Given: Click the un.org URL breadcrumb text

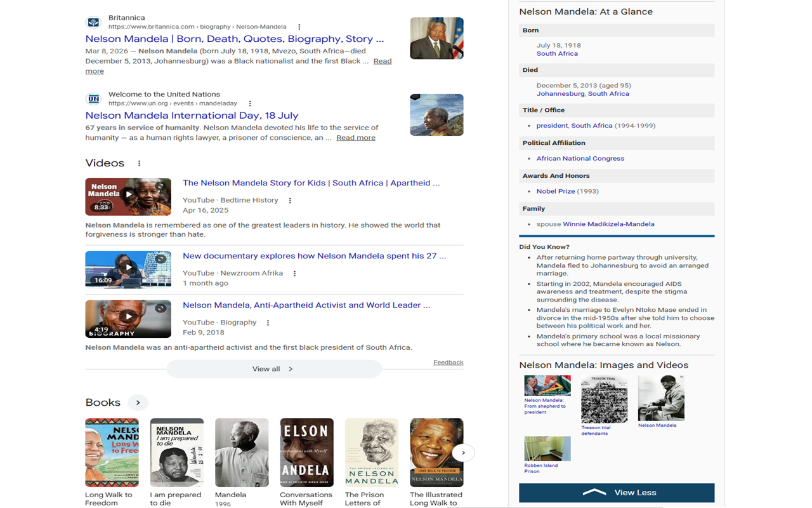Looking at the screenshot, I should 173,104.
